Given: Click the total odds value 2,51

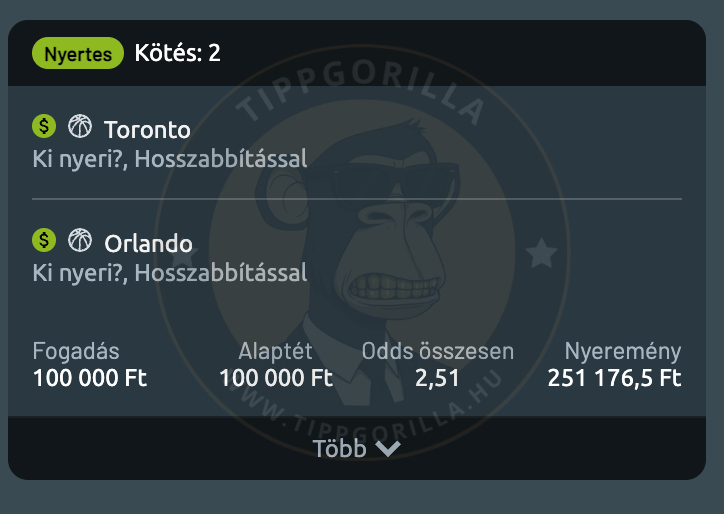Looking at the screenshot, I should coord(435,378).
